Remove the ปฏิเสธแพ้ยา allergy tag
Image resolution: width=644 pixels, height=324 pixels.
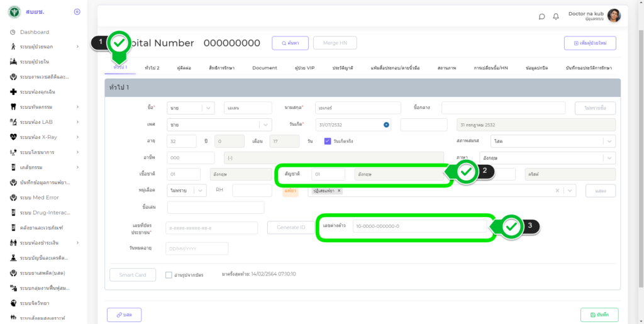click(x=340, y=191)
